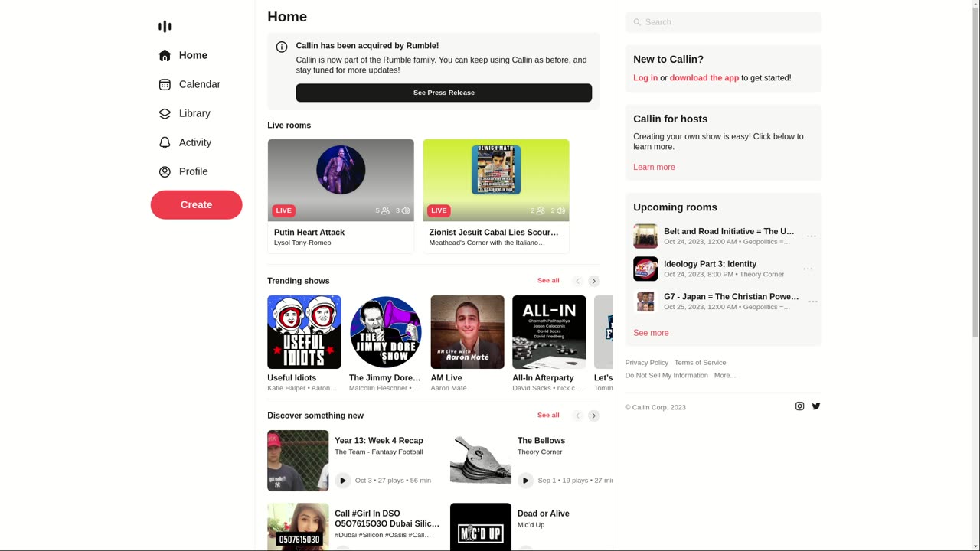Click download the app link
Image resolution: width=980 pixels, height=551 pixels.
point(704,78)
